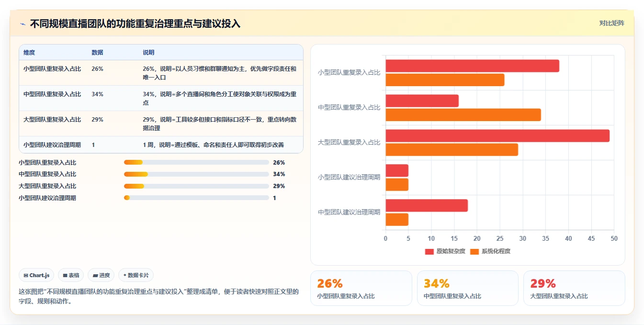Click the 大型团队重复录入占比 progress bar
Screen dimensions: 644x325
click(196, 186)
